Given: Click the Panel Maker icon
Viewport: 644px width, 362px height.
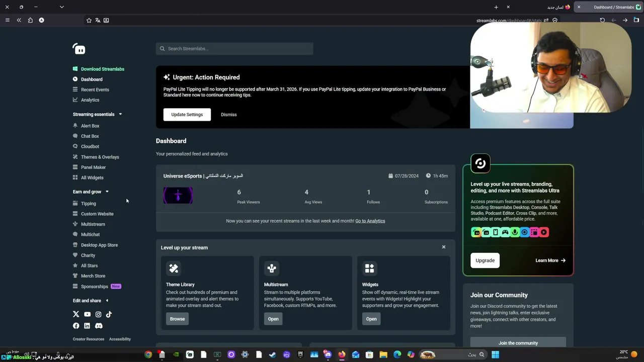Looking at the screenshot, I should click(x=75, y=167).
